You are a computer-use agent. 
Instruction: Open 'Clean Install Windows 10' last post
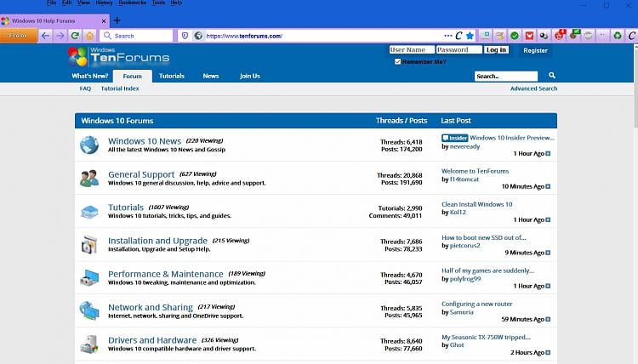(x=477, y=204)
